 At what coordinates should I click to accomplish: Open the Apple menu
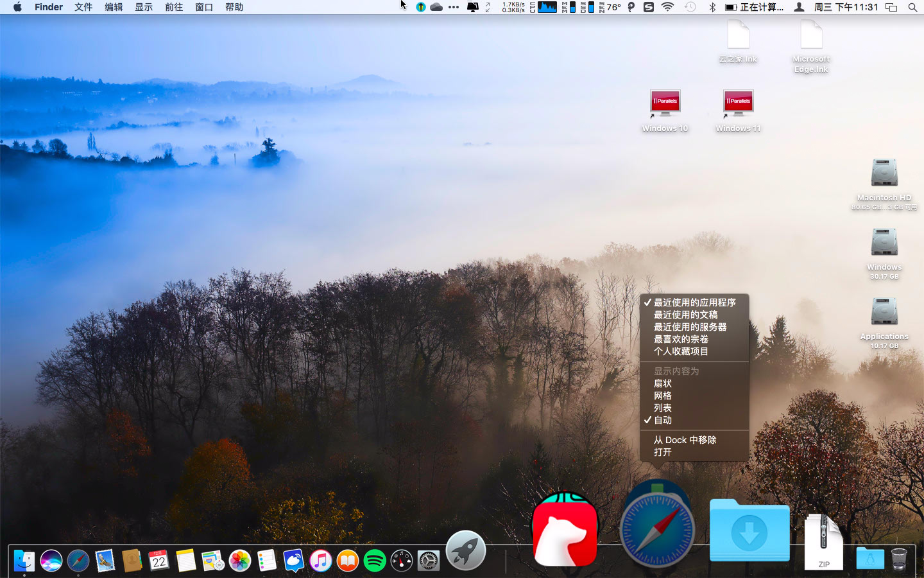point(17,7)
